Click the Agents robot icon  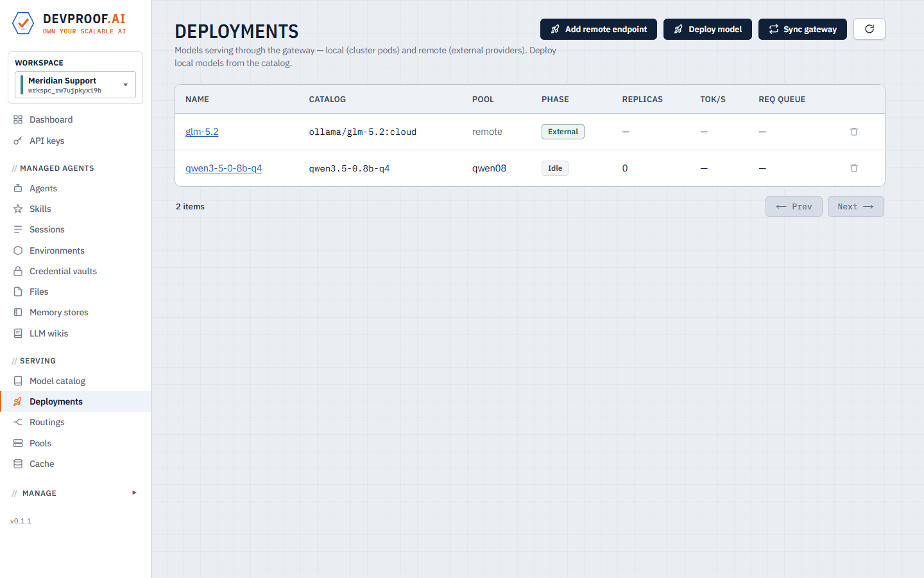coord(18,188)
